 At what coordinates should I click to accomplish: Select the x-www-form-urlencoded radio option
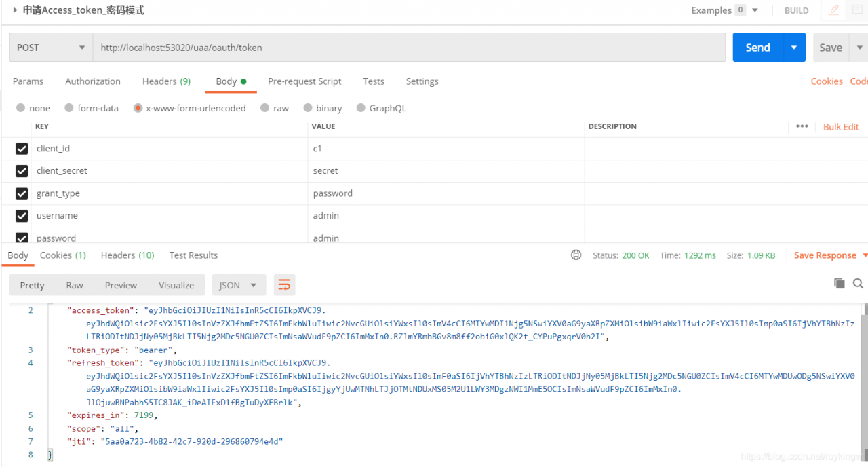click(138, 108)
